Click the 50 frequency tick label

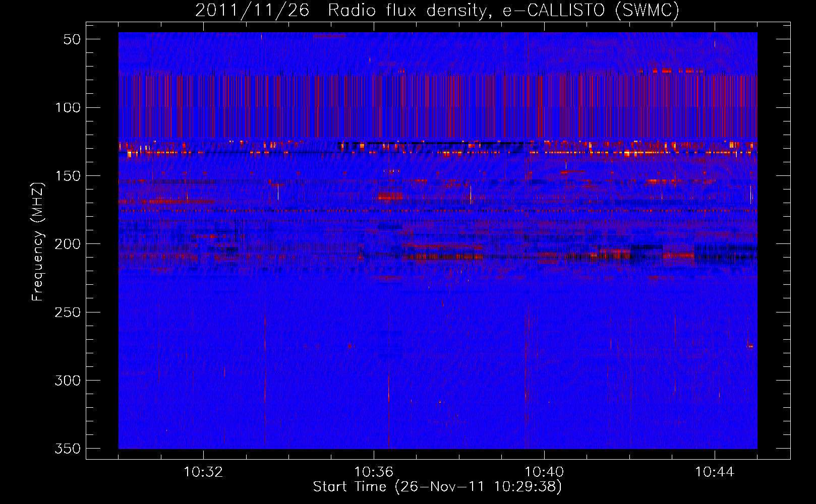click(x=72, y=39)
